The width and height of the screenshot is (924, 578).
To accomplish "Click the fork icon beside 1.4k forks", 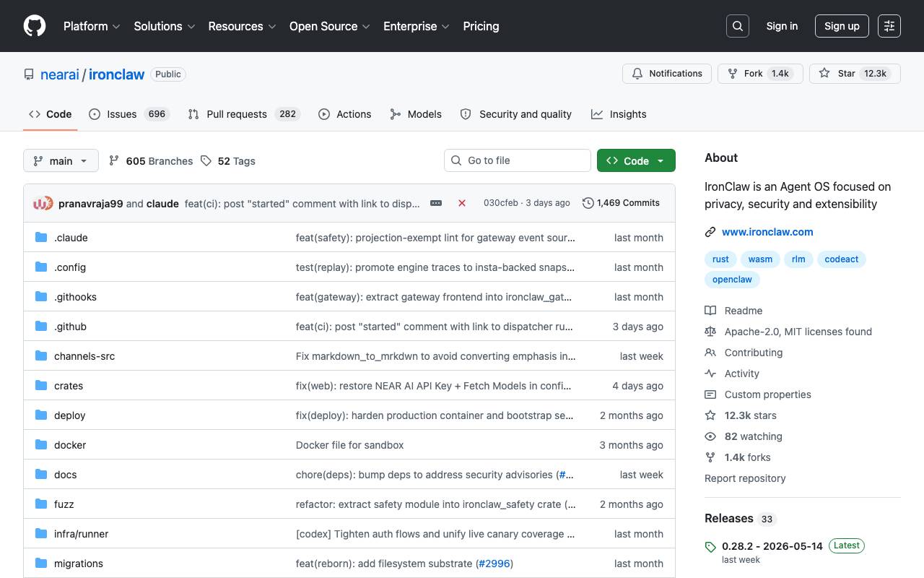I will point(710,457).
